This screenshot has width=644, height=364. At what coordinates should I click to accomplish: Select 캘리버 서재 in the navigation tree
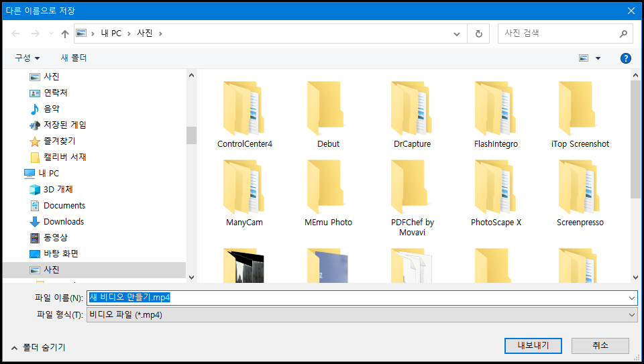point(65,157)
